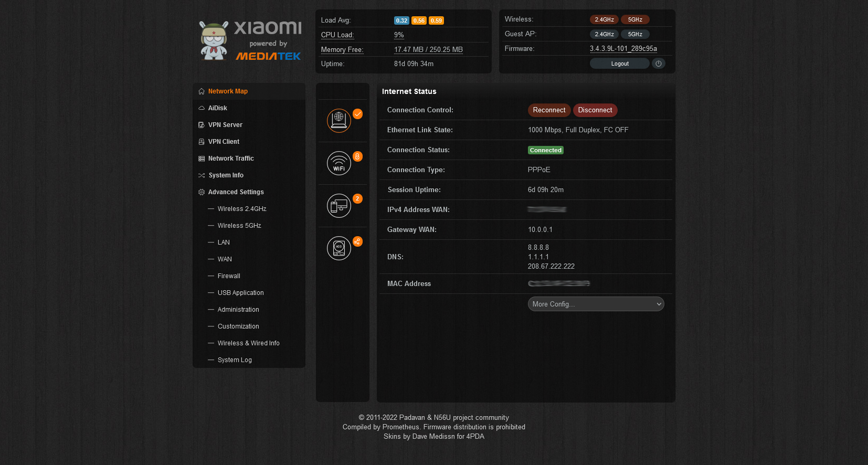Click the PPPoE connection type value
The image size is (868, 465).
[539, 170]
